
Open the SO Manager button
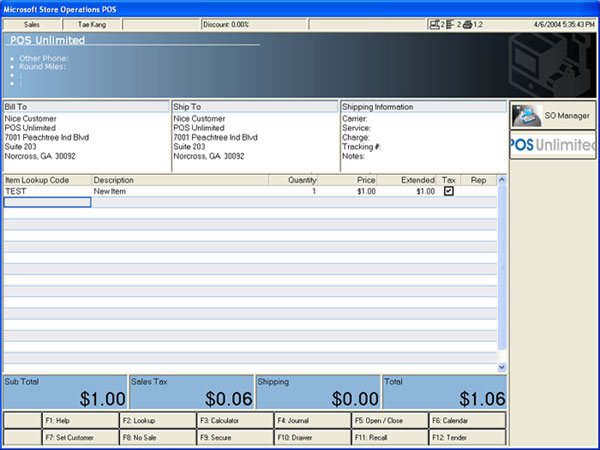click(553, 116)
